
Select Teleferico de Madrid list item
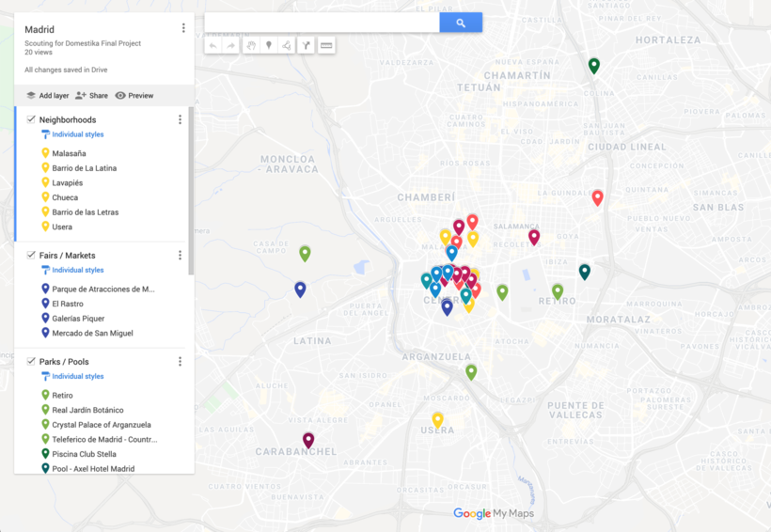(x=104, y=440)
